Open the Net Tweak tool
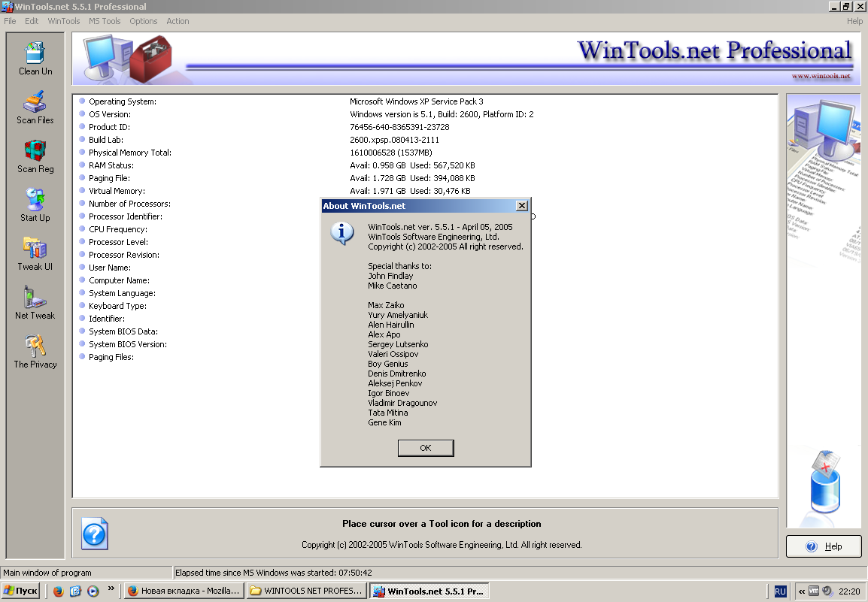 pyautogui.click(x=35, y=302)
